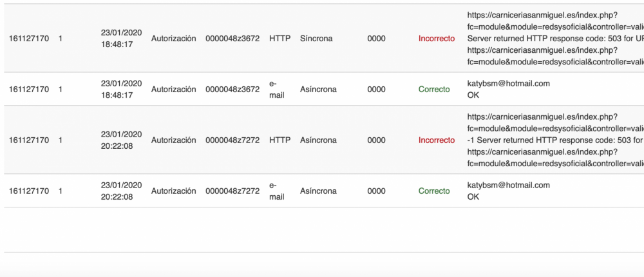Click the first carniceriasanmiguel.es URL in the top row
Viewport: 644px width, 277px height.
coord(542,15)
